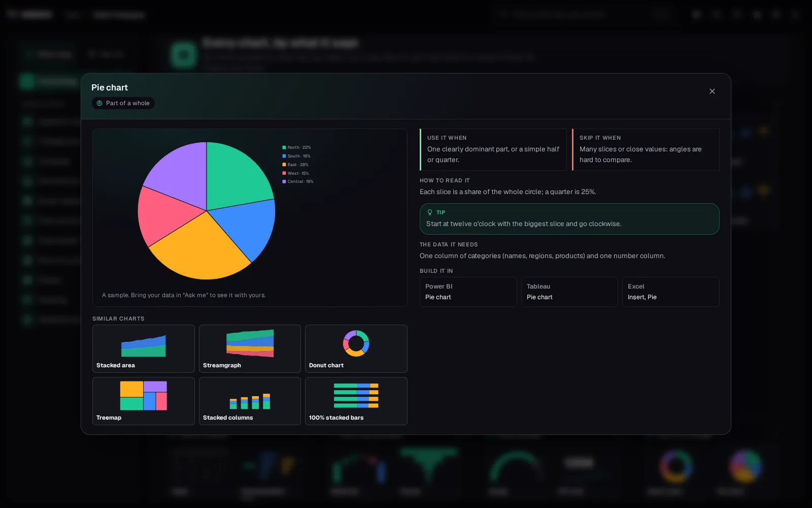Click the 'Start at twelve o'clock' tip text

(524, 224)
